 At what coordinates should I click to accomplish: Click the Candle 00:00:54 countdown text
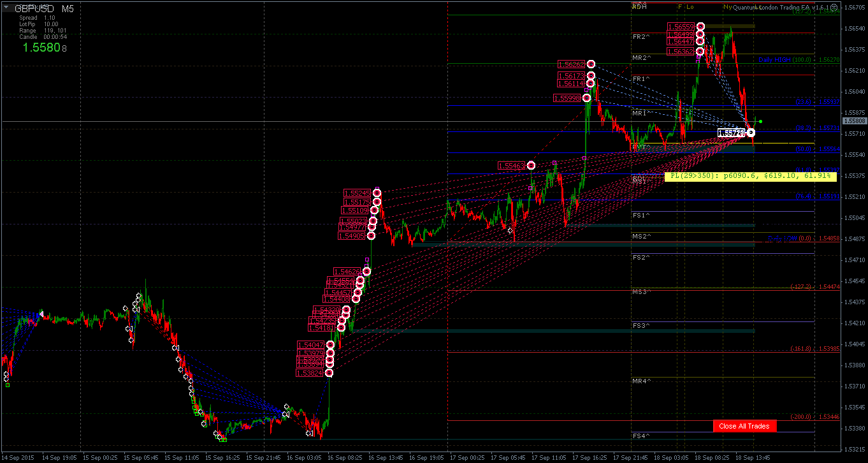point(43,36)
